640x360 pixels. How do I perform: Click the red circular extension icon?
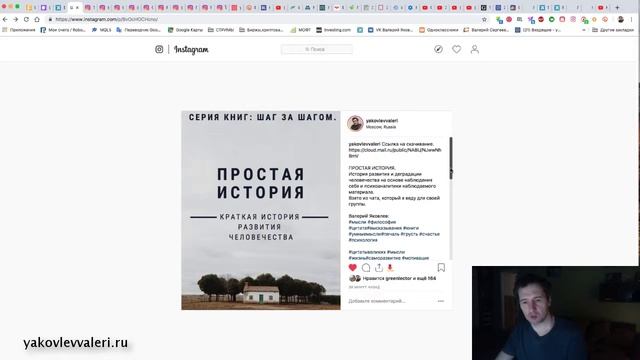509,19
